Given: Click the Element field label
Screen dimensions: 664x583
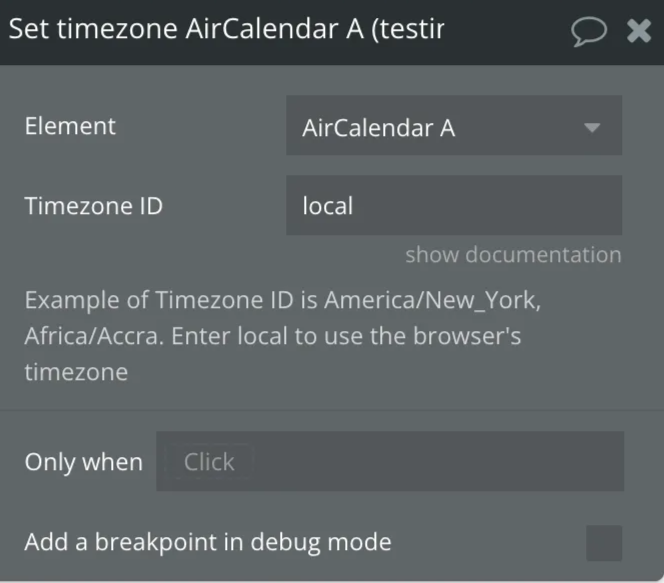Looking at the screenshot, I should (70, 126).
